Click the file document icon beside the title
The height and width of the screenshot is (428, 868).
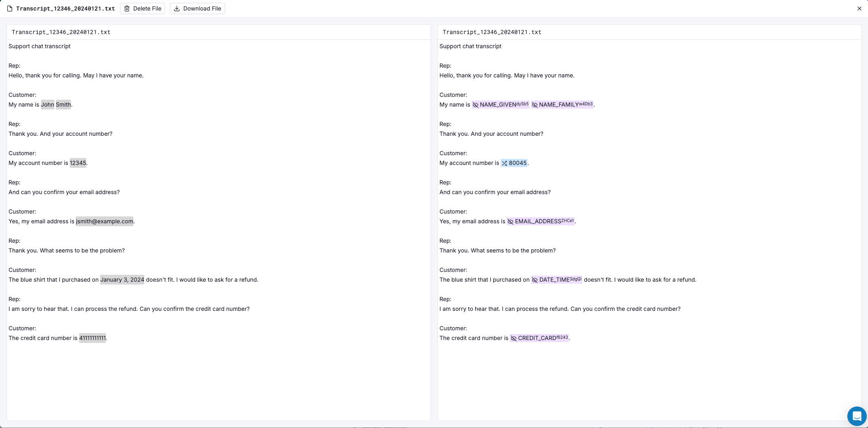(x=10, y=9)
